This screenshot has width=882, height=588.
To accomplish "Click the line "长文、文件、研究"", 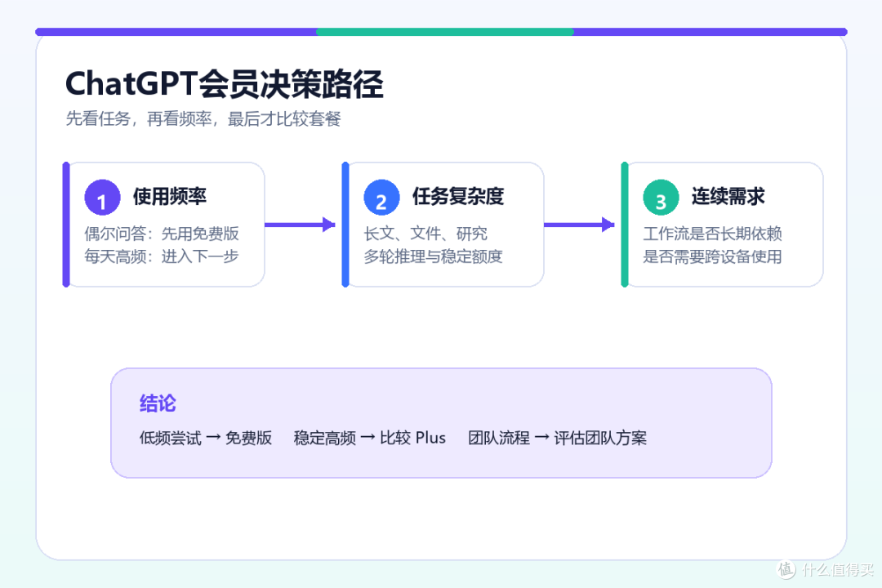I will pyautogui.click(x=425, y=234).
